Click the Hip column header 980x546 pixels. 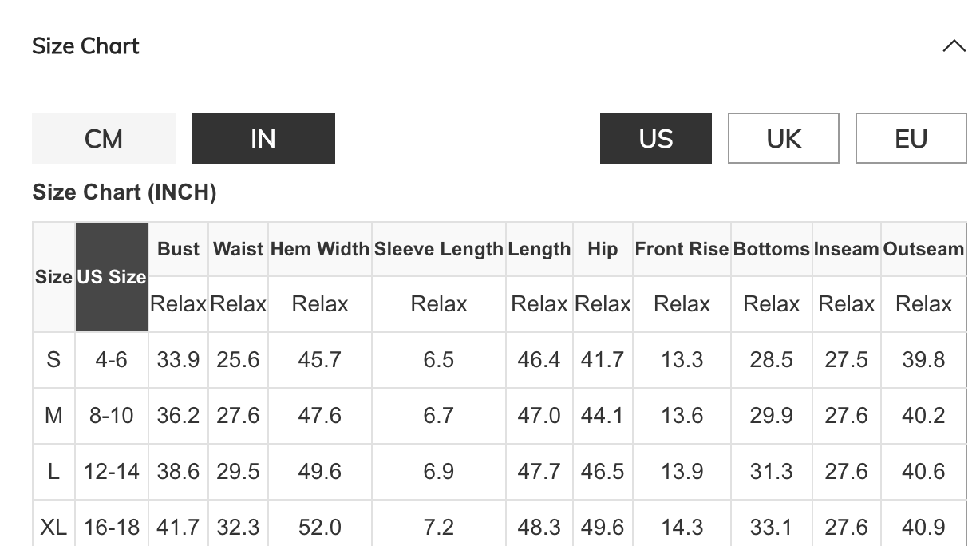[603, 249]
